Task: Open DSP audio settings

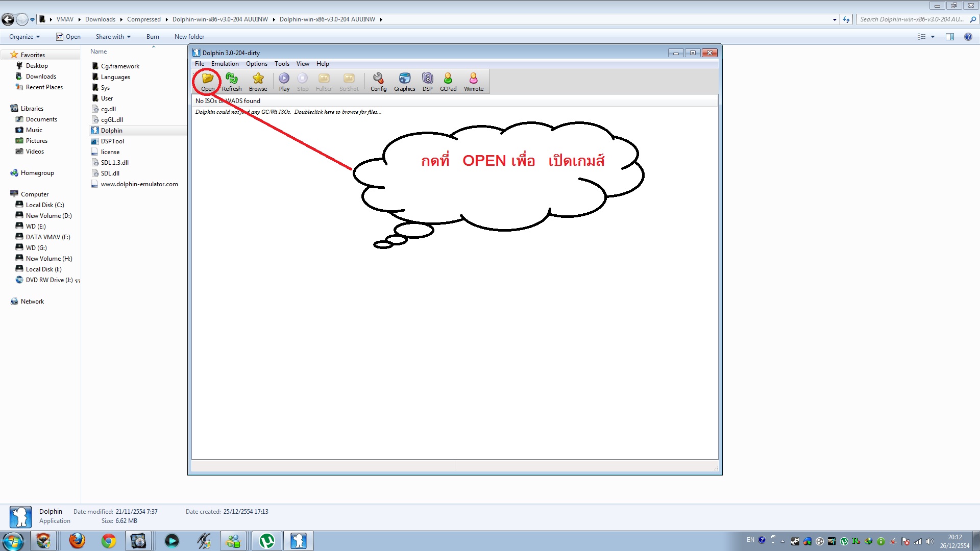Action: click(x=428, y=81)
